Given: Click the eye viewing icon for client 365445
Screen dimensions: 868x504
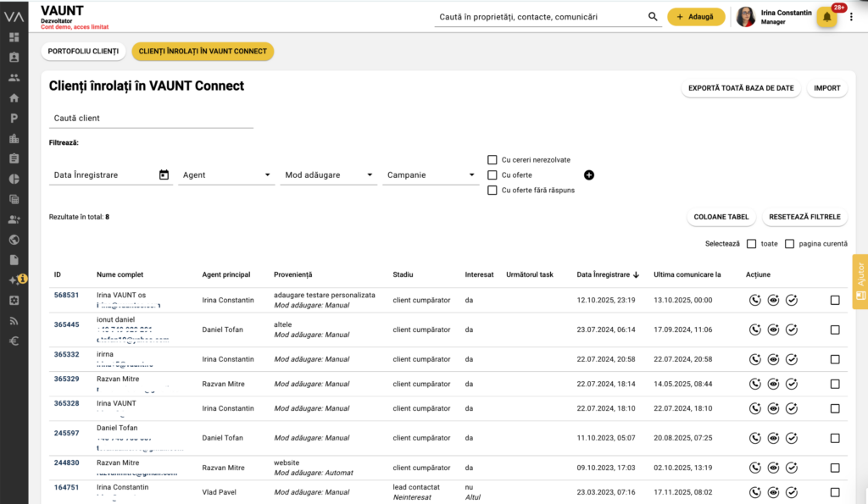Looking at the screenshot, I should 773,330.
